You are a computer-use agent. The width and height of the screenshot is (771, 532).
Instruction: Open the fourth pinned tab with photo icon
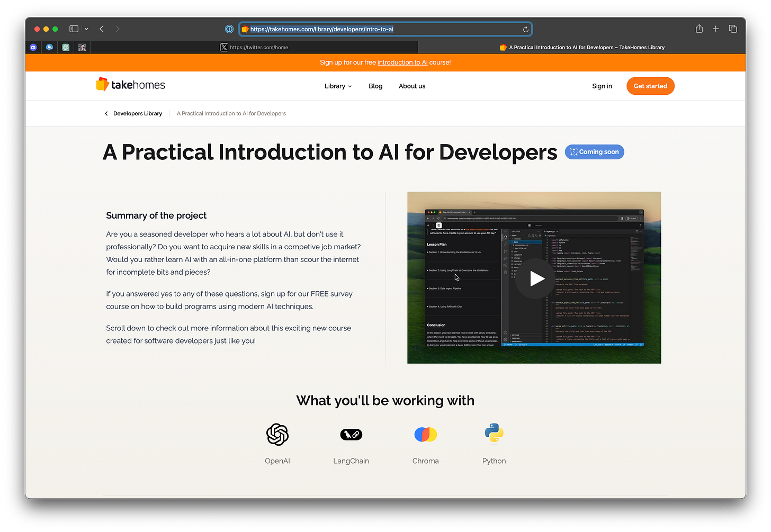click(82, 47)
